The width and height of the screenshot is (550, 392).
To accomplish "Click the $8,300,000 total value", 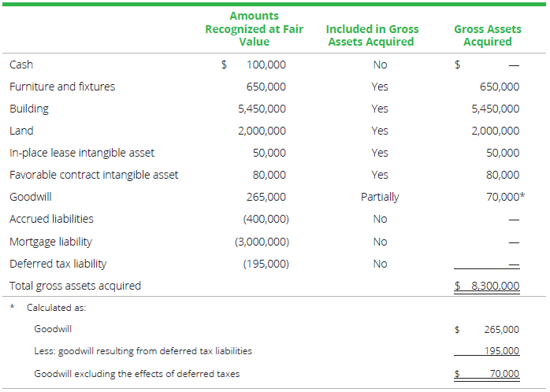I will tap(492, 286).
